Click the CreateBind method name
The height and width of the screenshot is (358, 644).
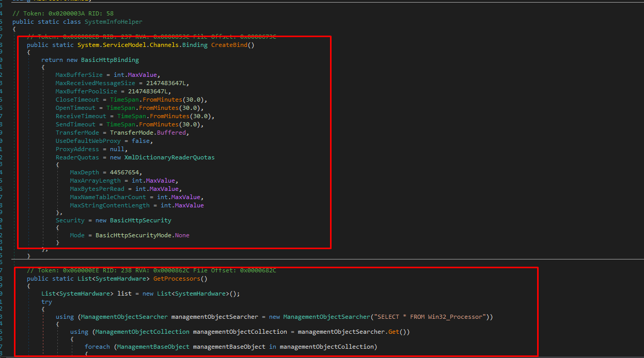[230, 45]
